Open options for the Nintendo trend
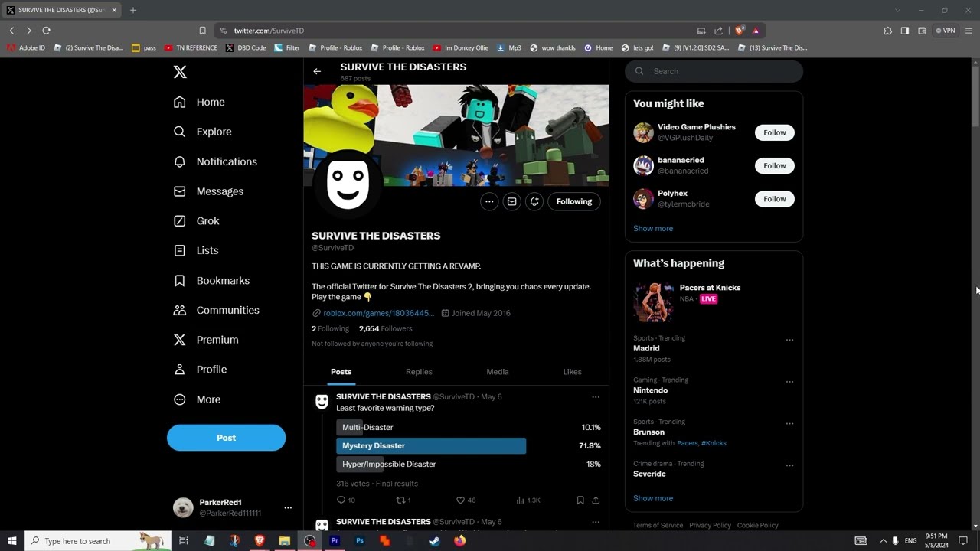Image resolution: width=980 pixels, height=551 pixels. [789, 382]
